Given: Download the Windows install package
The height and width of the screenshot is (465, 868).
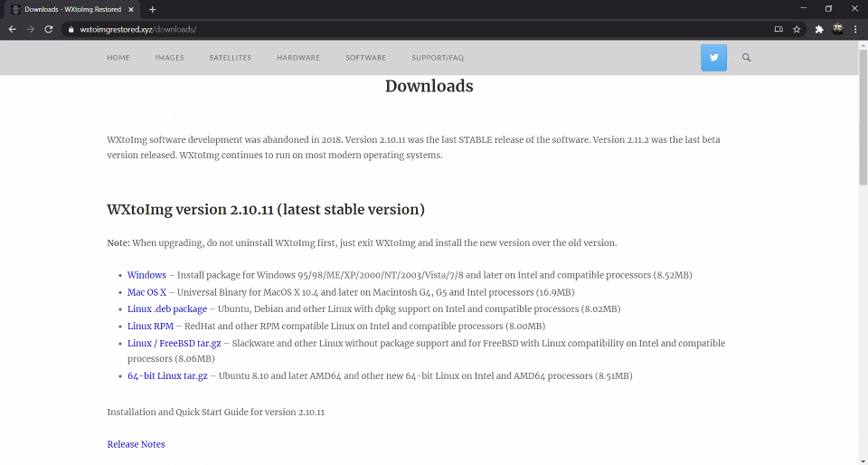Looking at the screenshot, I should click(x=146, y=275).
